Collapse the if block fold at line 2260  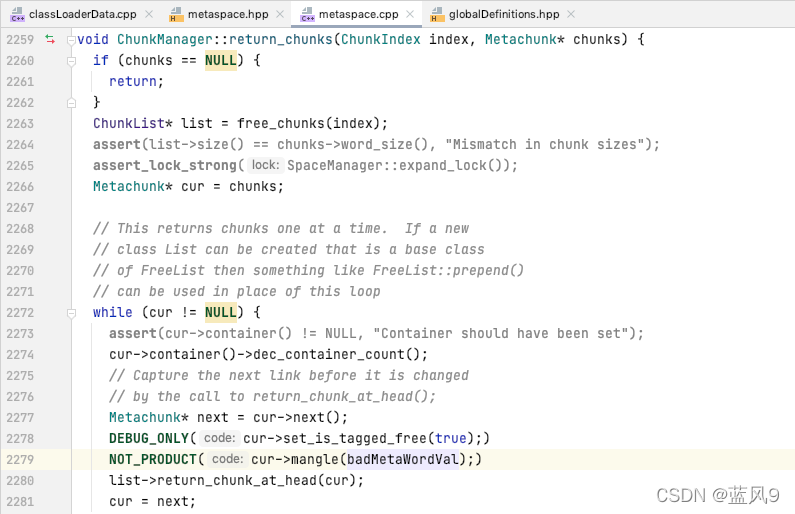(71, 61)
